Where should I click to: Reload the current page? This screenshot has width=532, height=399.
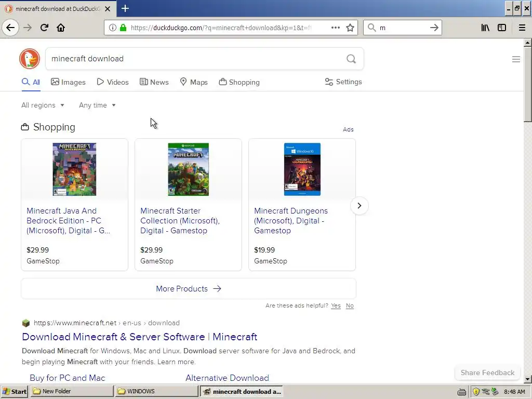click(x=44, y=28)
